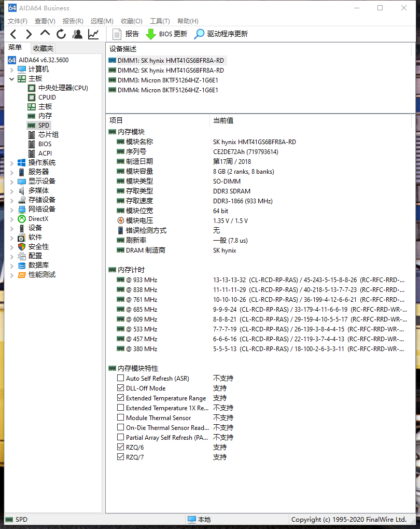Expand the 操作系统 tree node
The image size is (420, 529).
tap(12, 163)
